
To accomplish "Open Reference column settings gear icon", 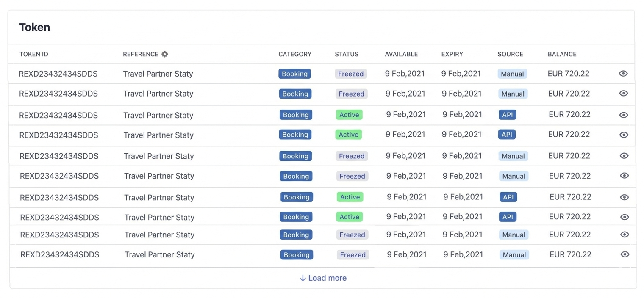I will pyautogui.click(x=165, y=54).
